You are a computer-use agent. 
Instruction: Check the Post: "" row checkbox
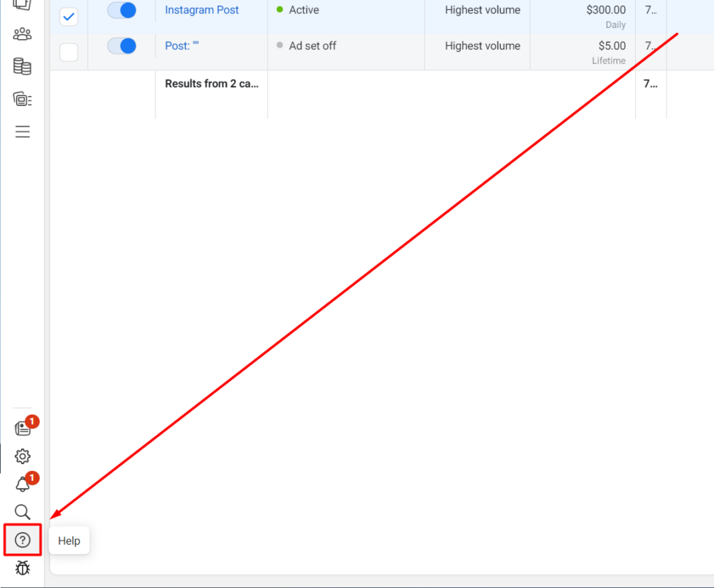pyautogui.click(x=69, y=52)
